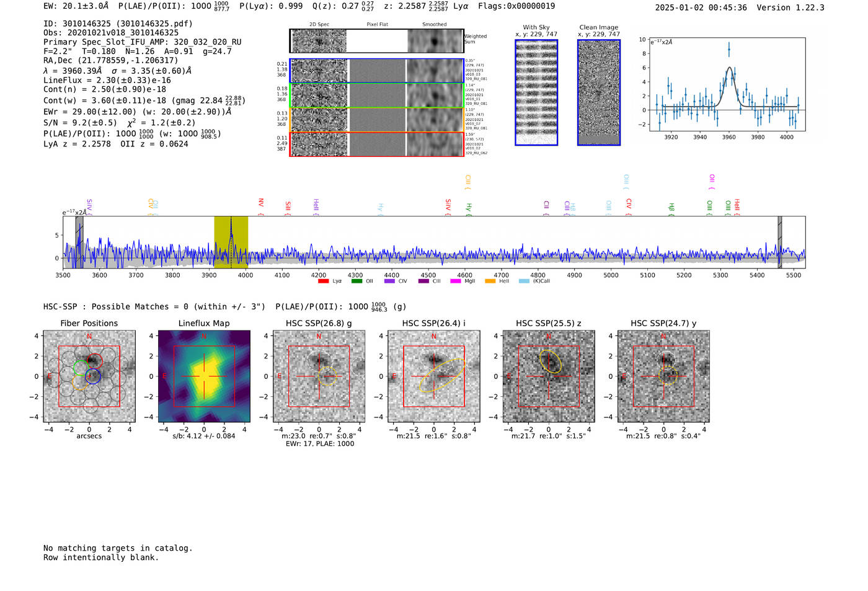Click the Weighted Sum 2D spectrum row
The height and width of the screenshot is (591, 868).
click(x=376, y=41)
